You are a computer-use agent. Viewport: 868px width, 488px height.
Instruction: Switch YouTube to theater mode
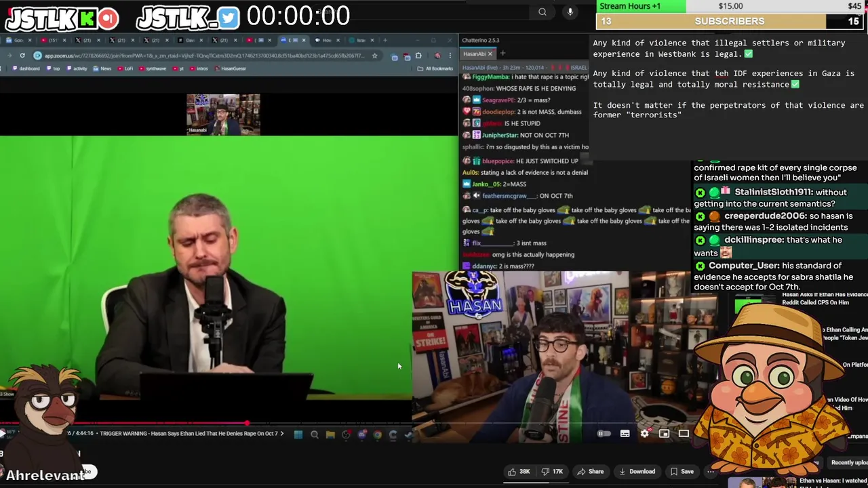pos(684,434)
